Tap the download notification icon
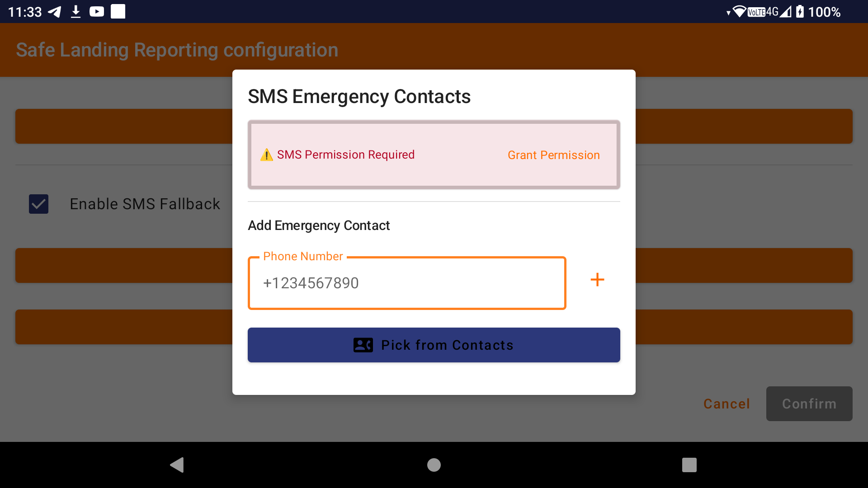The height and width of the screenshot is (488, 868). 76,12
